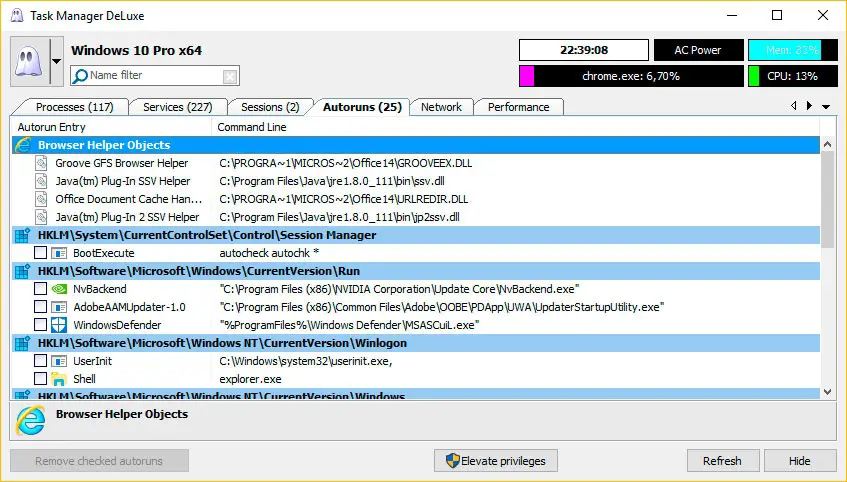This screenshot has width=847, height=482.
Task: Click Elevate privileges button
Action: point(496,461)
